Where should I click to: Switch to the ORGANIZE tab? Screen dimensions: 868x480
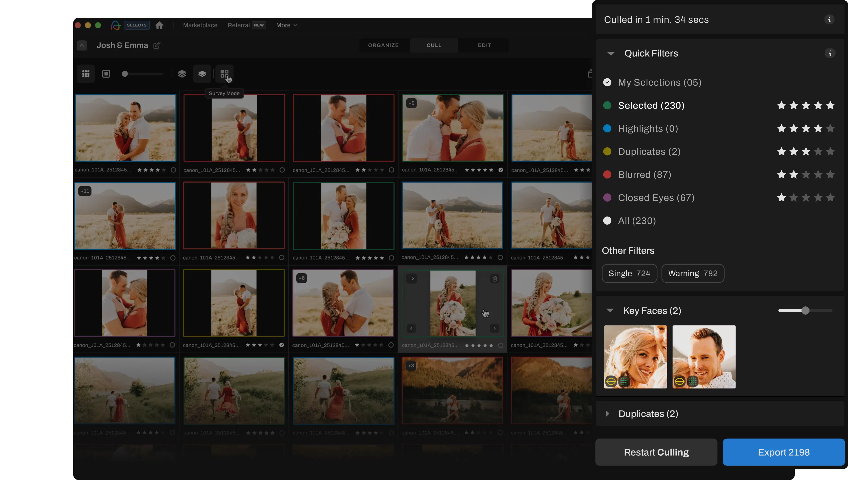point(383,45)
